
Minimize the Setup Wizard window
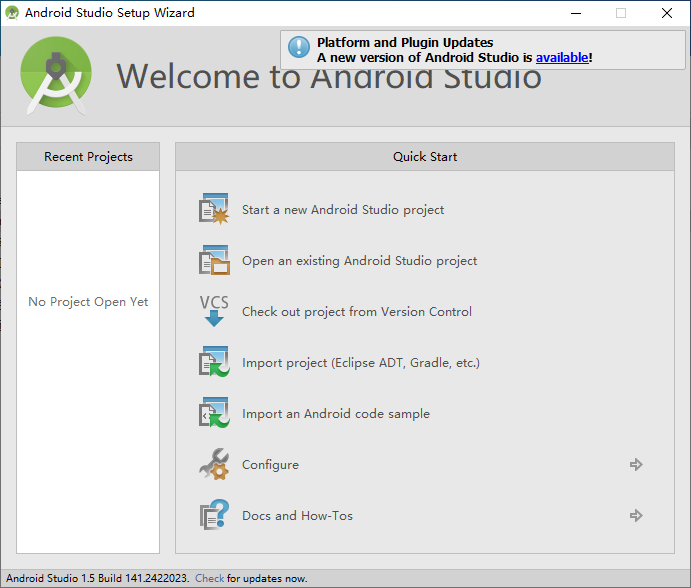pos(576,13)
